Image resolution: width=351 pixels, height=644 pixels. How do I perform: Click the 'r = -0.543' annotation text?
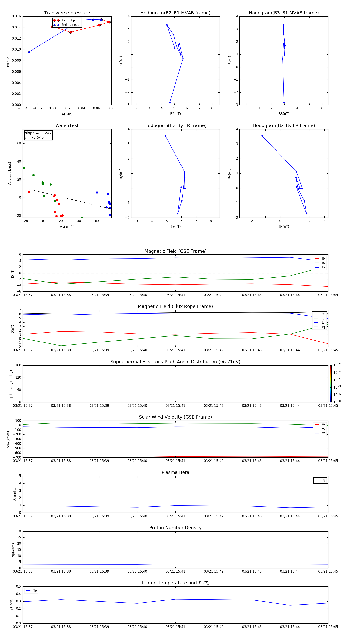(35, 137)
